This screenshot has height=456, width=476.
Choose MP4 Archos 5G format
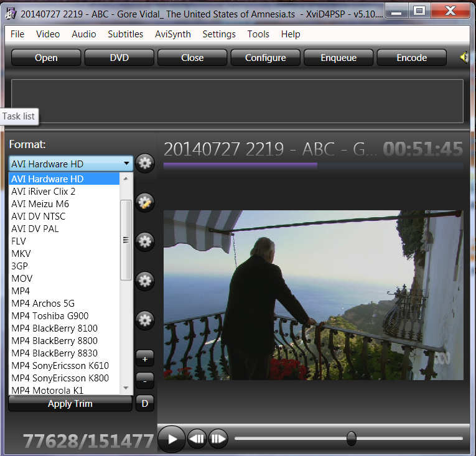click(x=64, y=304)
